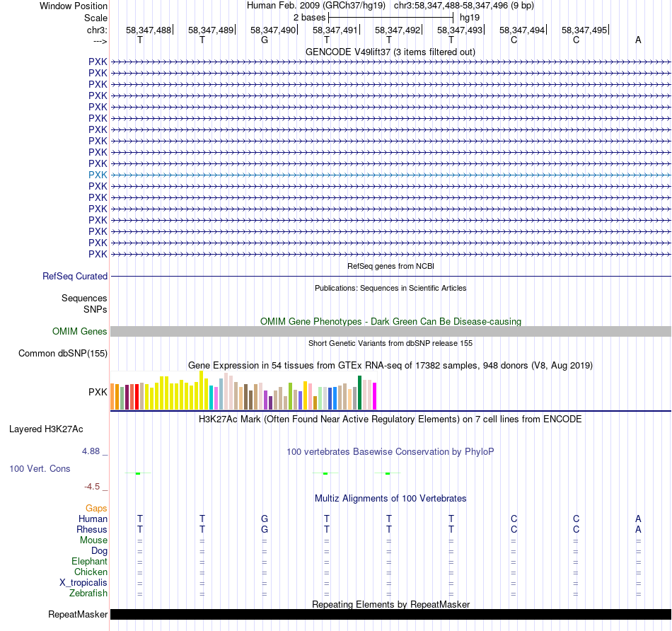Viewport: 672px width, 631px height.
Task: Click the A base in the top sequence row
Action: pos(638,40)
